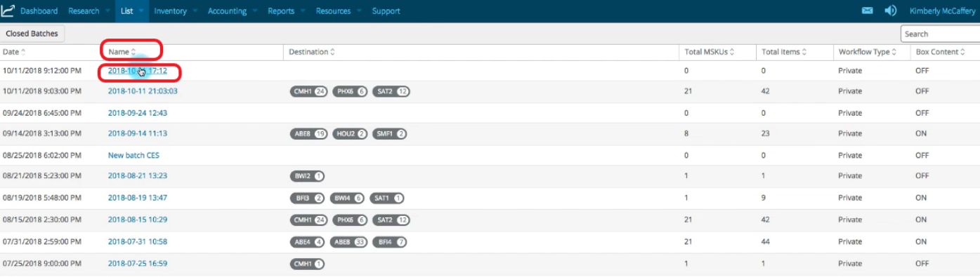This screenshot has width=980, height=277.
Task: Sort batches by Total MSKUs column
Action: click(x=710, y=52)
